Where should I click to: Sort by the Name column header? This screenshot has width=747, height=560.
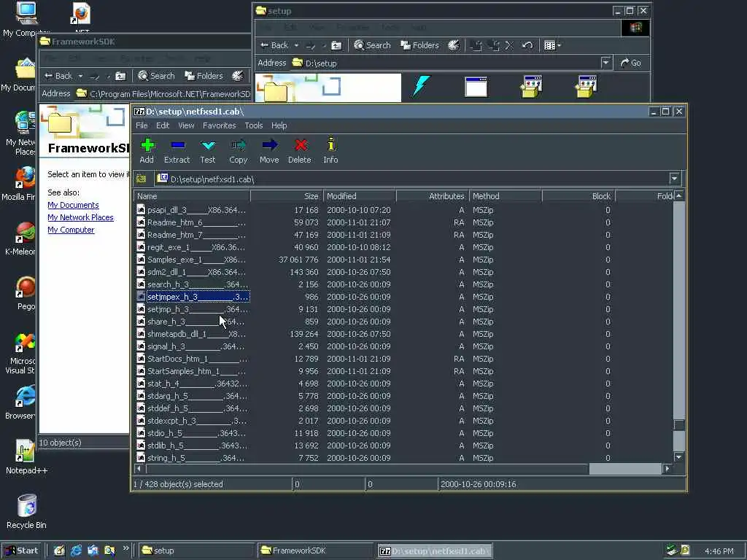(192, 196)
